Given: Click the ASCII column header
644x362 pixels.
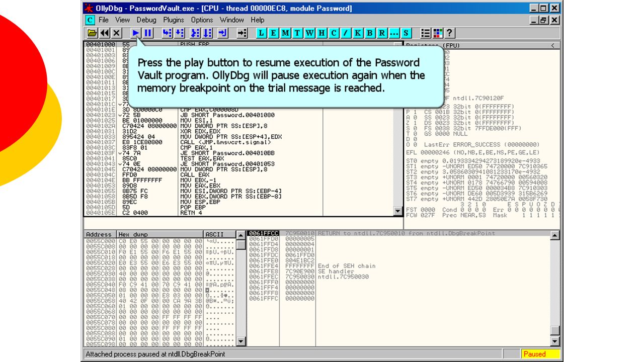Looking at the screenshot, I should point(219,234).
